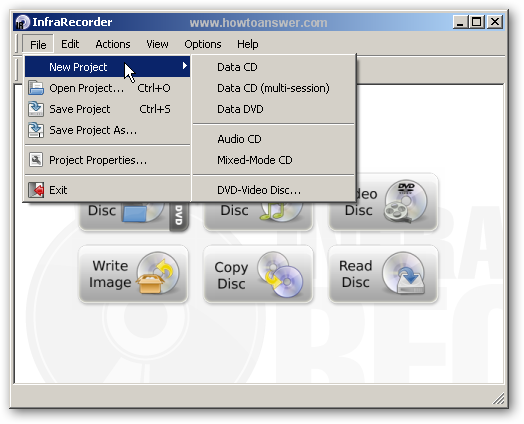Viewport: 524px width, 424px height.
Task: Click the Save Project As icon
Action: point(36,130)
